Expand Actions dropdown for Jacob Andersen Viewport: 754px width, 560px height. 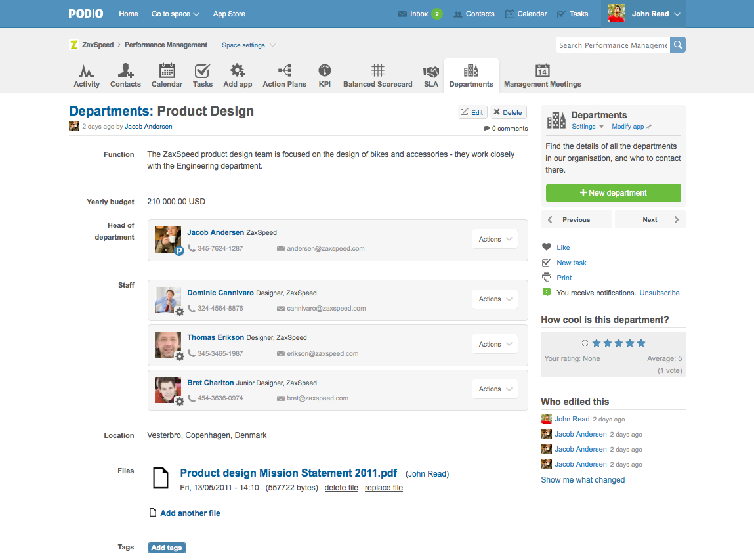[x=495, y=239]
